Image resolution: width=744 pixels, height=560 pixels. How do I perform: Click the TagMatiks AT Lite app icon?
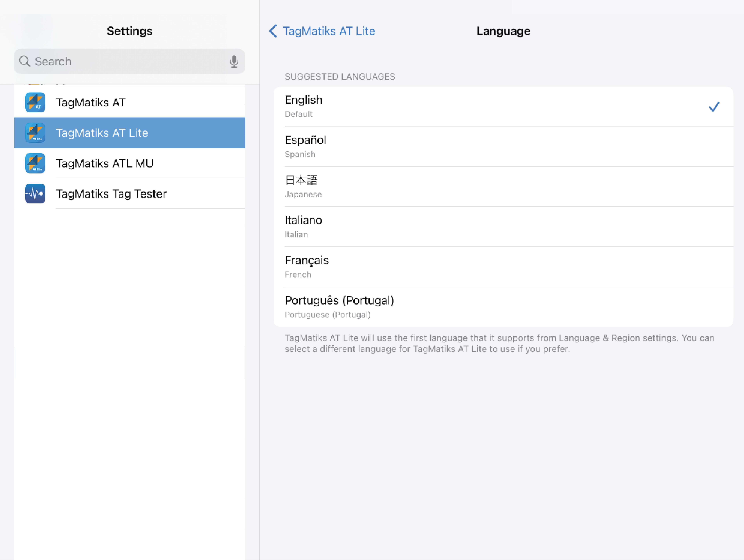[35, 133]
